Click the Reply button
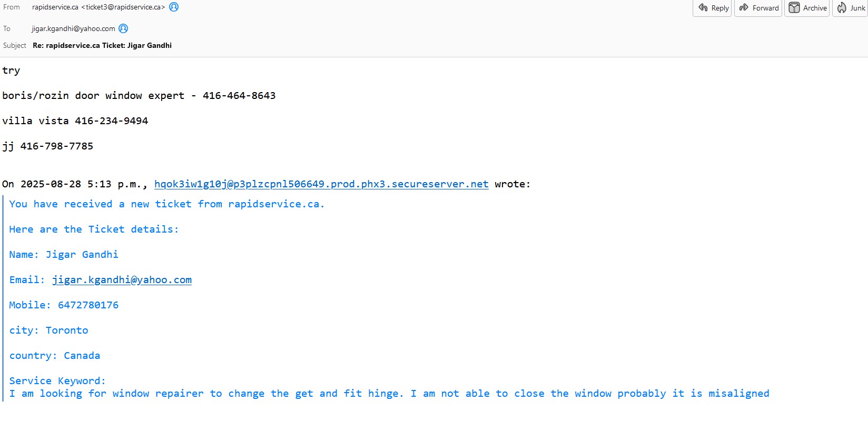The width and height of the screenshot is (868, 441). coord(713,8)
